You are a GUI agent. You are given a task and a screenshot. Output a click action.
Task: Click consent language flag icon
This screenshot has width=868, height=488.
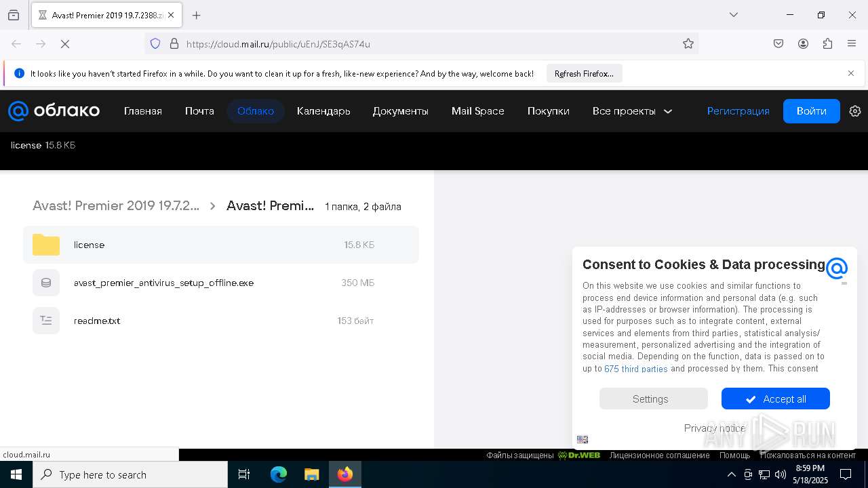583,439
